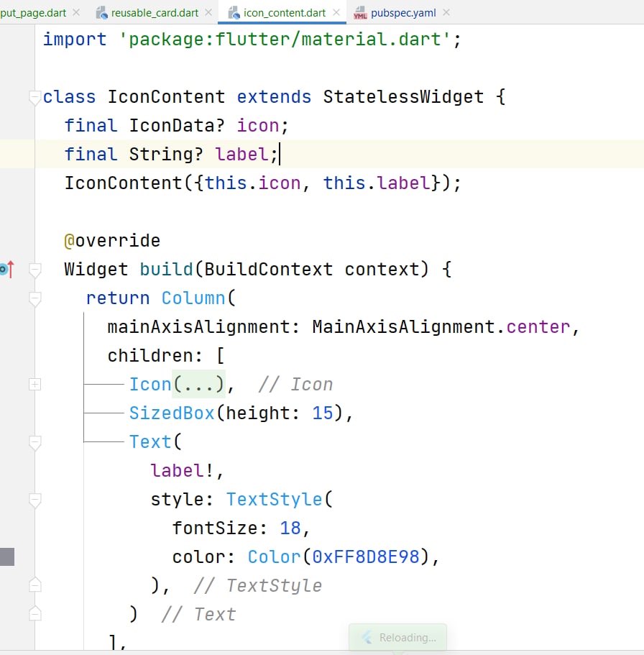This screenshot has width=644, height=655.
Task: Click the String? type on label line
Action: pyautogui.click(x=166, y=155)
